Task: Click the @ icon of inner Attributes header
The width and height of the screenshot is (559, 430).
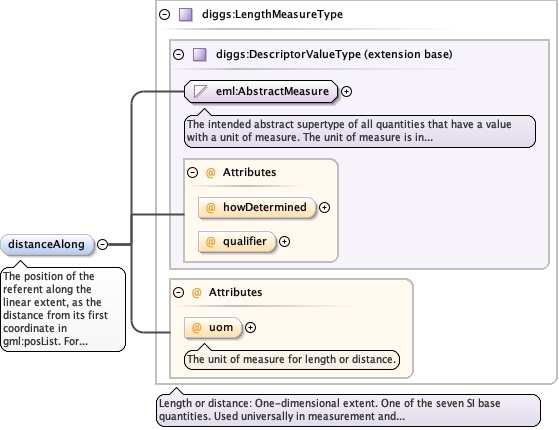Action: click(x=211, y=173)
